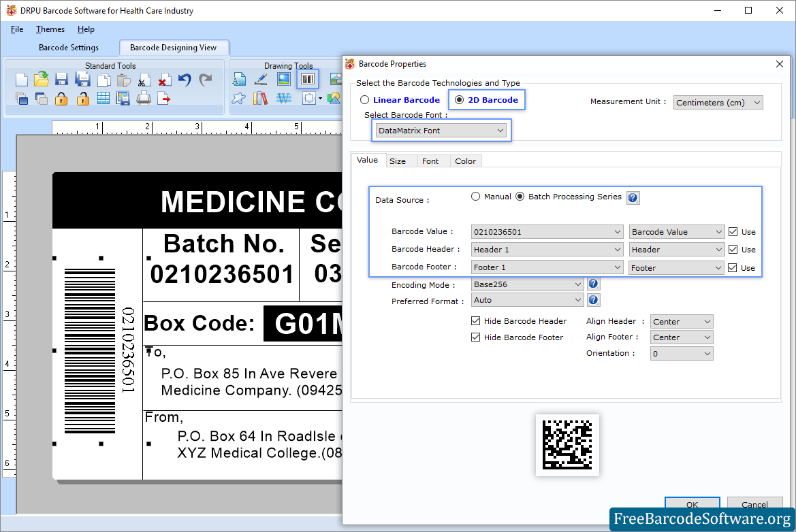Open the DataMatrix Font dropdown
Viewport: 796px width, 532px height.
tap(441, 131)
